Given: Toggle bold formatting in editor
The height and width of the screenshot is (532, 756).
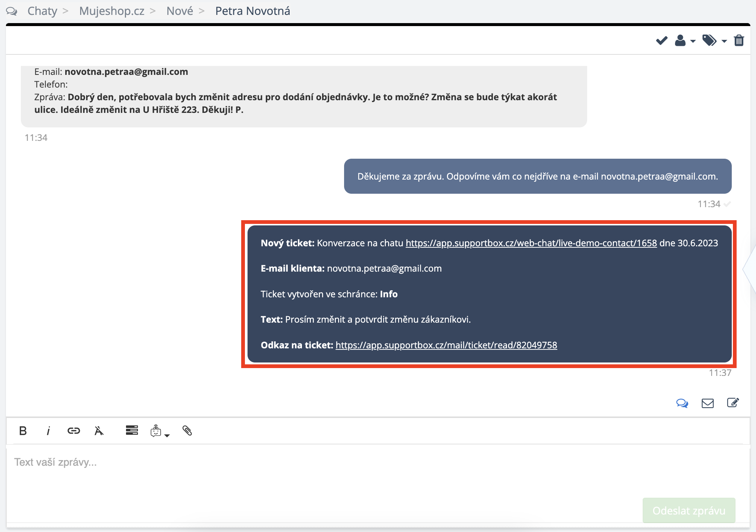Looking at the screenshot, I should pyautogui.click(x=23, y=431).
